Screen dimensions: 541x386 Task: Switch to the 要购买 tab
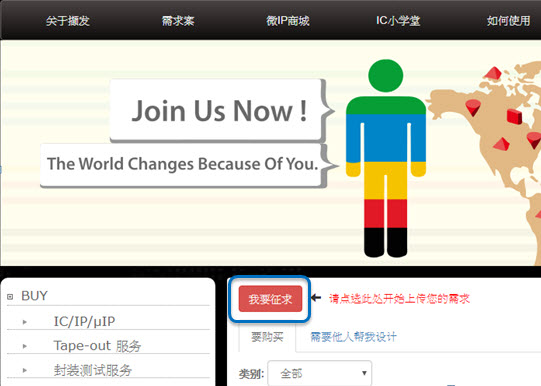click(267, 337)
